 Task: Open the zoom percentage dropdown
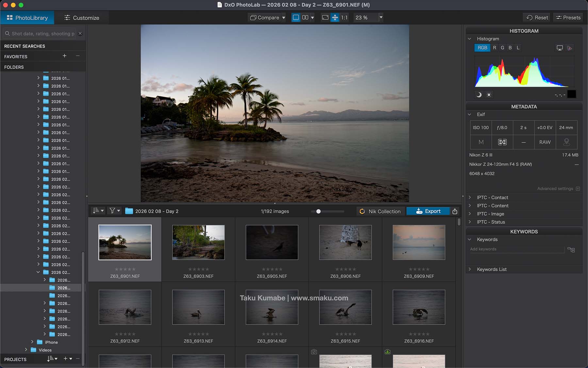(381, 18)
